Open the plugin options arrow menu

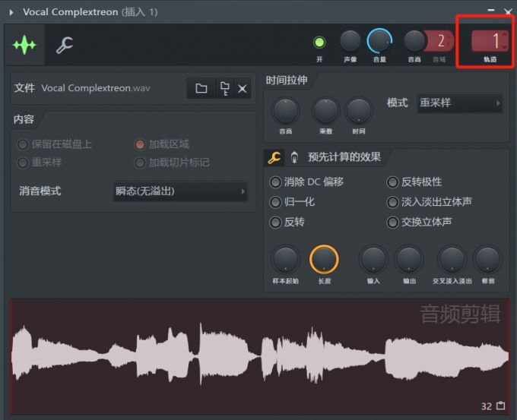pos(11,12)
